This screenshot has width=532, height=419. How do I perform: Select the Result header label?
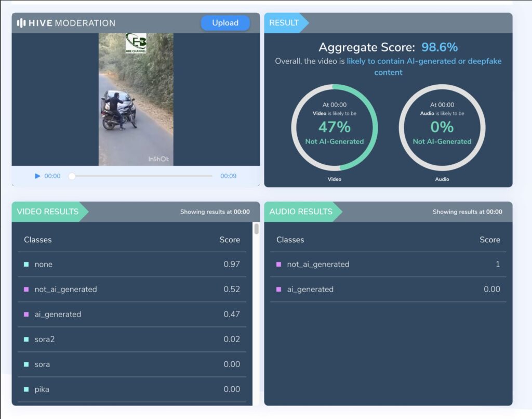pos(284,23)
